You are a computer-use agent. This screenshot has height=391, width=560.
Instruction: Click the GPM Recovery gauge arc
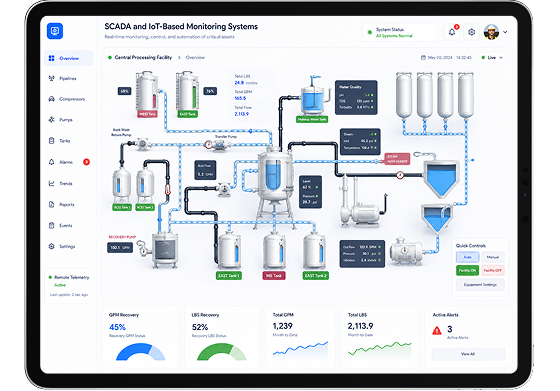point(141,352)
